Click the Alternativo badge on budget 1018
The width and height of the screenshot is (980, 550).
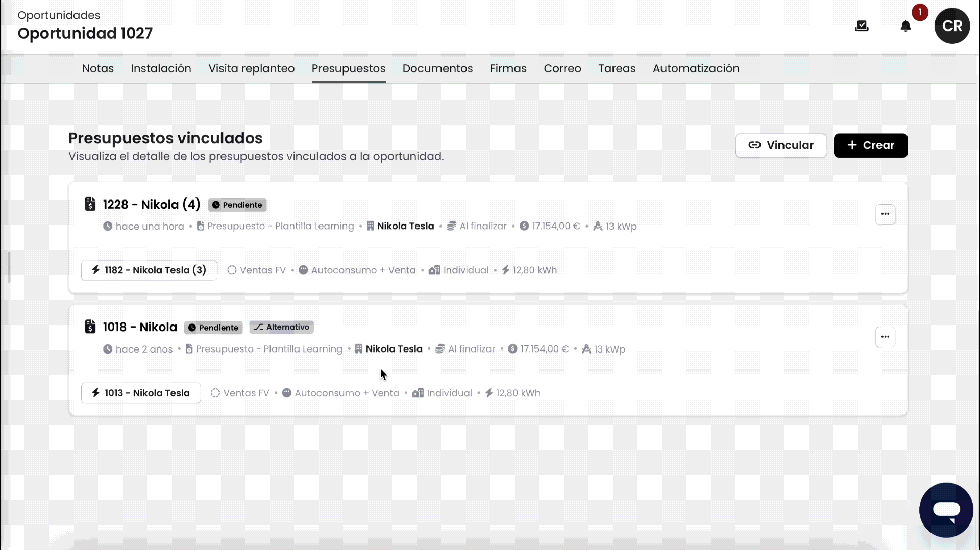[x=282, y=327]
